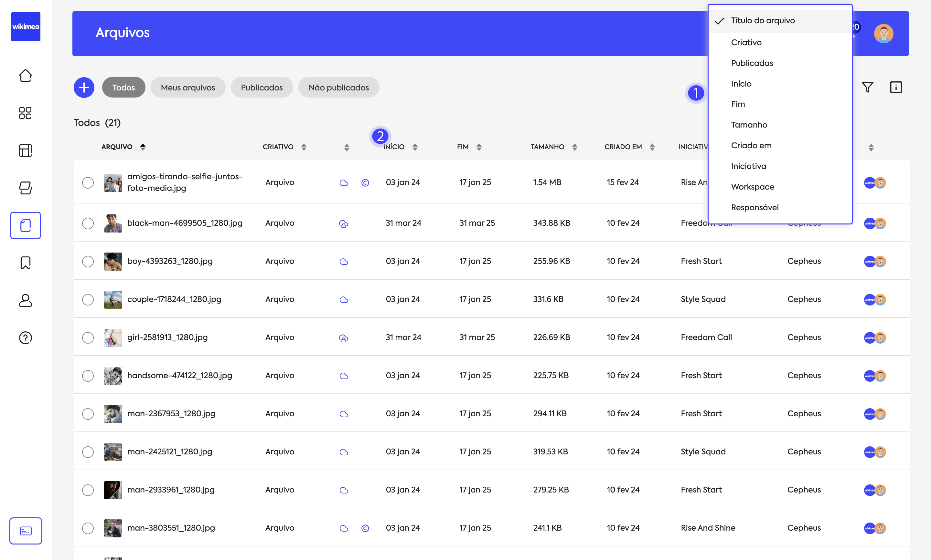Choose Workspace in the sort menu
The width and height of the screenshot is (931, 560).
tap(752, 187)
